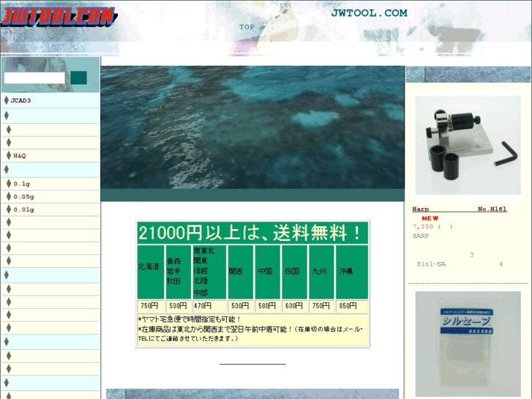The height and width of the screenshot is (399, 532).
Task: Click the JWTOOL.COM red logo
Action: click(x=59, y=16)
